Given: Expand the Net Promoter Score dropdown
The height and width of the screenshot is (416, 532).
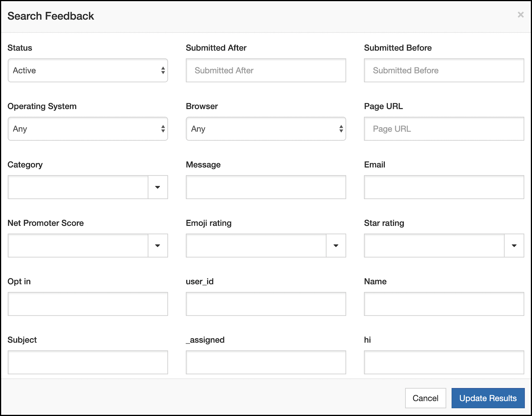Looking at the screenshot, I should pyautogui.click(x=158, y=246).
